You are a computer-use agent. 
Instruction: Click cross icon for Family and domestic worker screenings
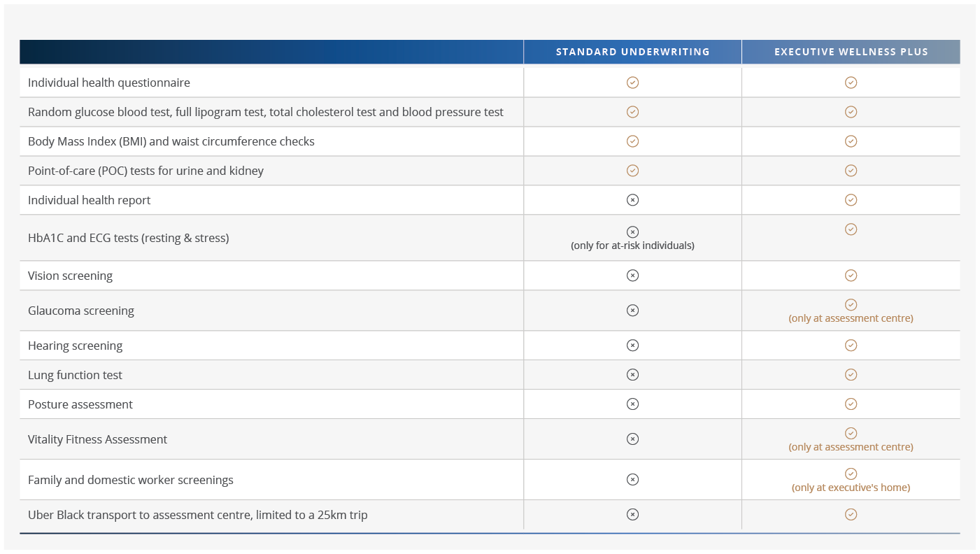pos(632,480)
